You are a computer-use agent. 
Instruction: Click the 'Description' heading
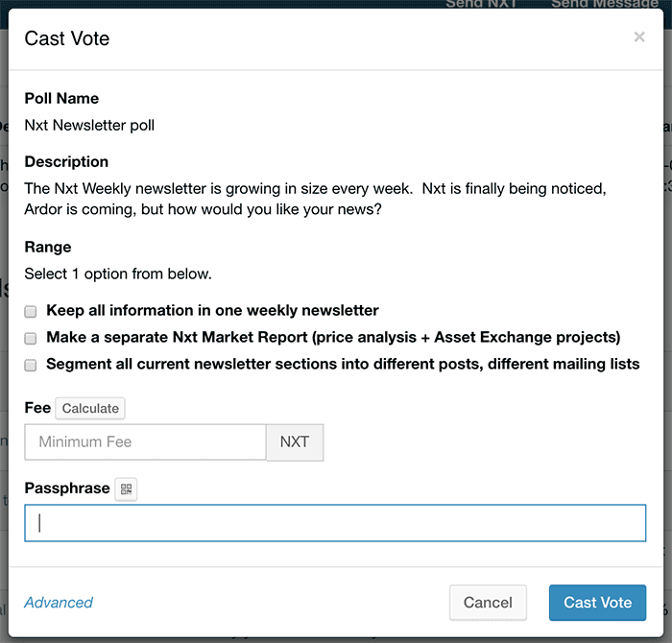coord(66,162)
